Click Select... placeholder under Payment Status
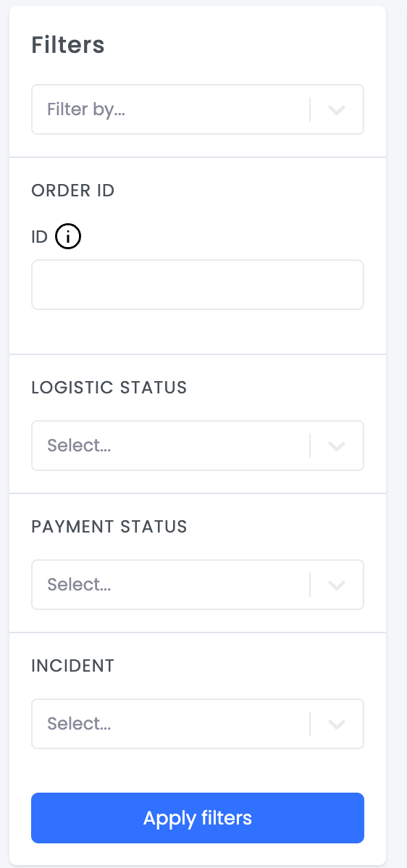 [x=79, y=585]
